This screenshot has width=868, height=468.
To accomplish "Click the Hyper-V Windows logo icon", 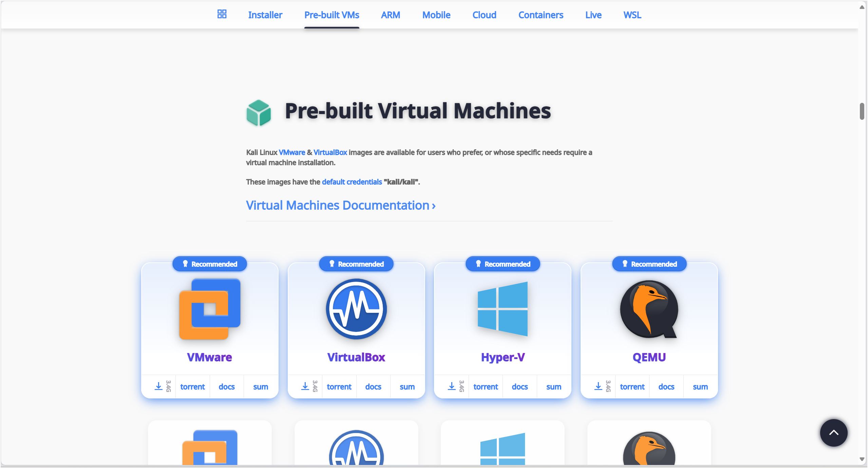I will coord(503,309).
